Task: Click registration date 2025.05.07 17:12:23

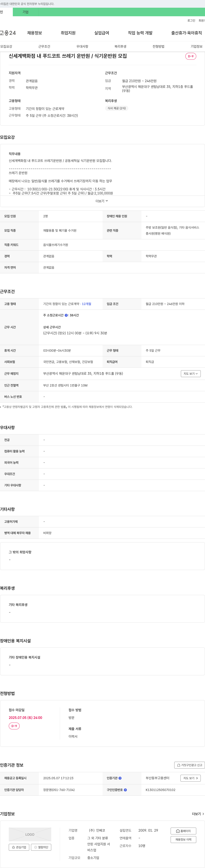Action: [x=58, y=778]
